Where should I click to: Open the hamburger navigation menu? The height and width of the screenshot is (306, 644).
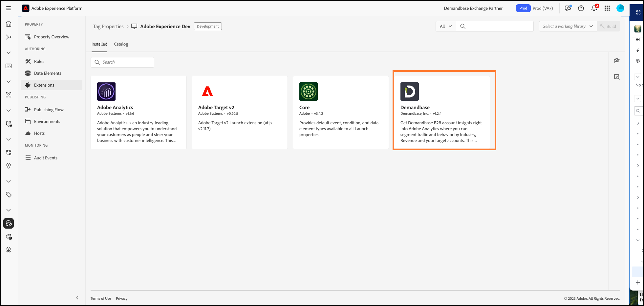(x=9, y=8)
